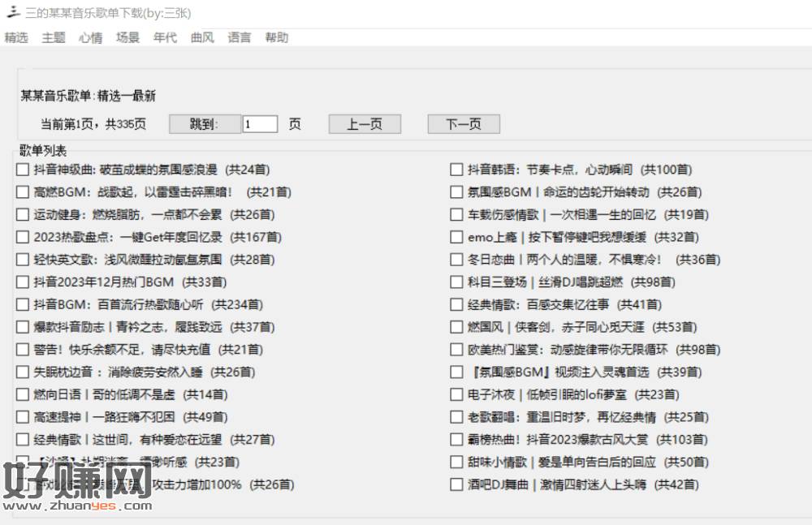Open the 场景 menu
The image size is (812, 525).
point(127,37)
